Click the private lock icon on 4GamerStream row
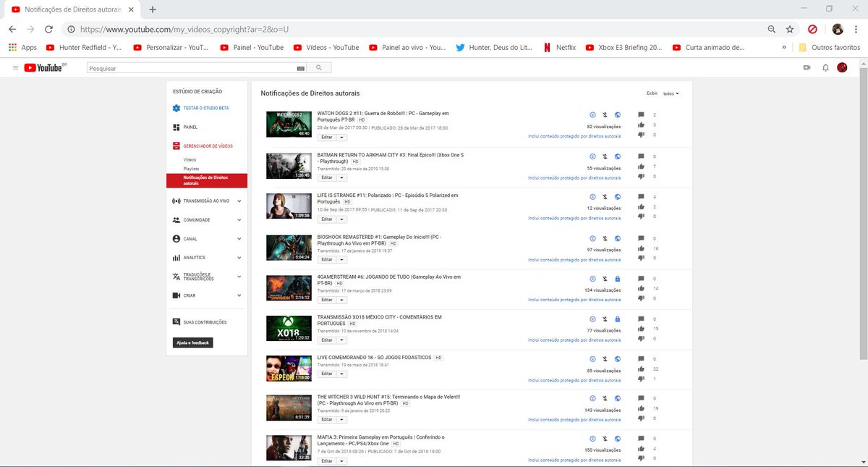Viewport: 868px width, 467px height. [617, 279]
